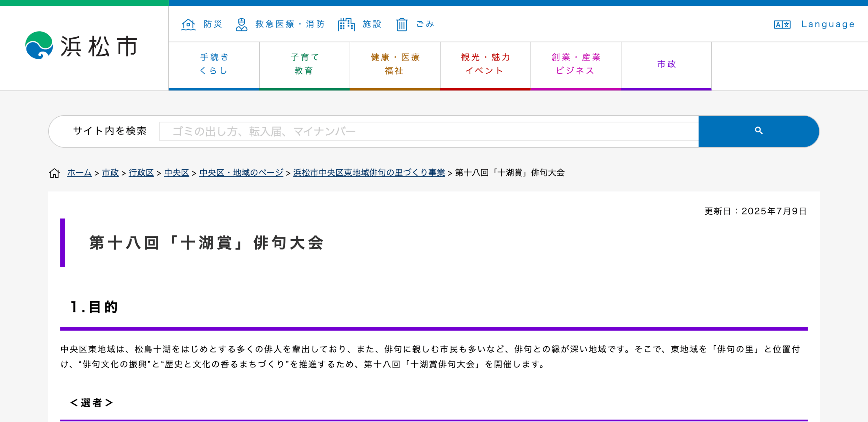The height and width of the screenshot is (422, 868).
Task: Open the 健康・医療 福祉 menu tab
Action: (x=395, y=65)
